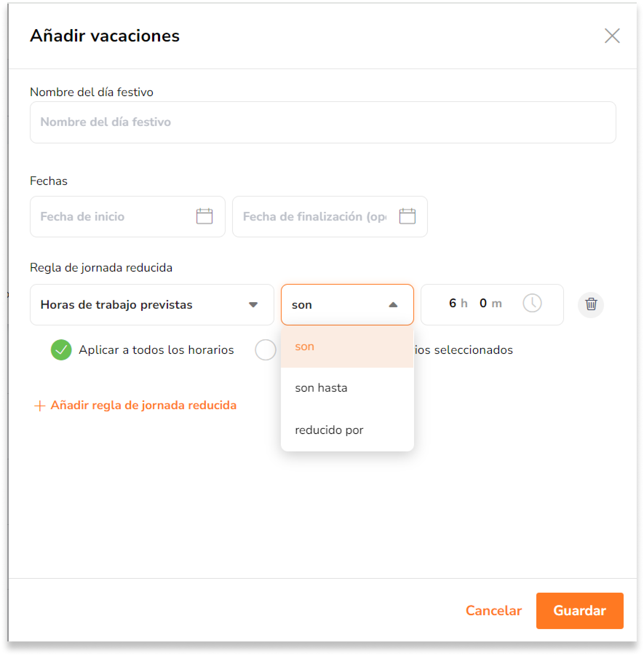The width and height of the screenshot is (644, 656).
Task: Collapse the 'son' operator dropdown
Action: 347,305
